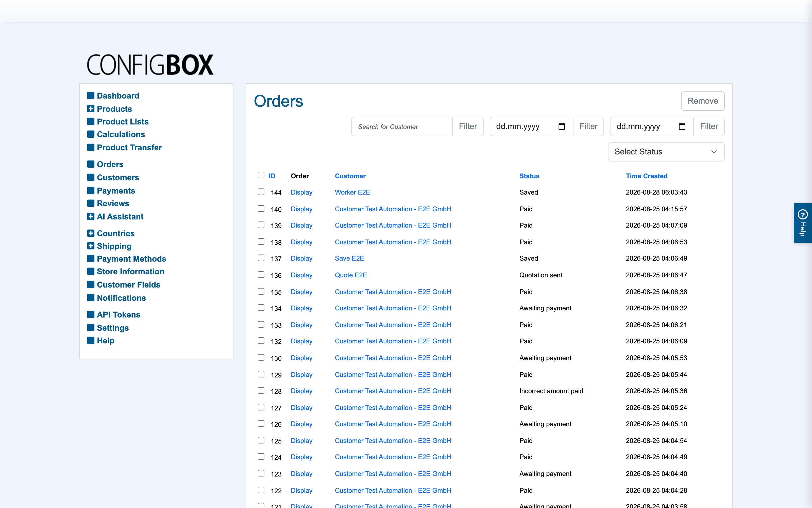
Task: Check the box for order 122
Action: 261,490
